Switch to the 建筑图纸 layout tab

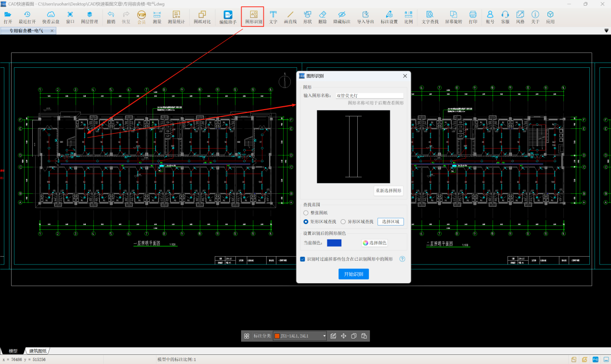[x=38, y=351]
